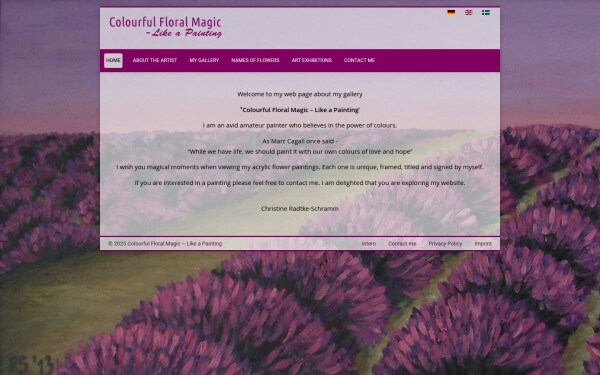The width and height of the screenshot is (600, 375).
Task: Open Contact Me in navigation bar
Action: coord(359,60)
